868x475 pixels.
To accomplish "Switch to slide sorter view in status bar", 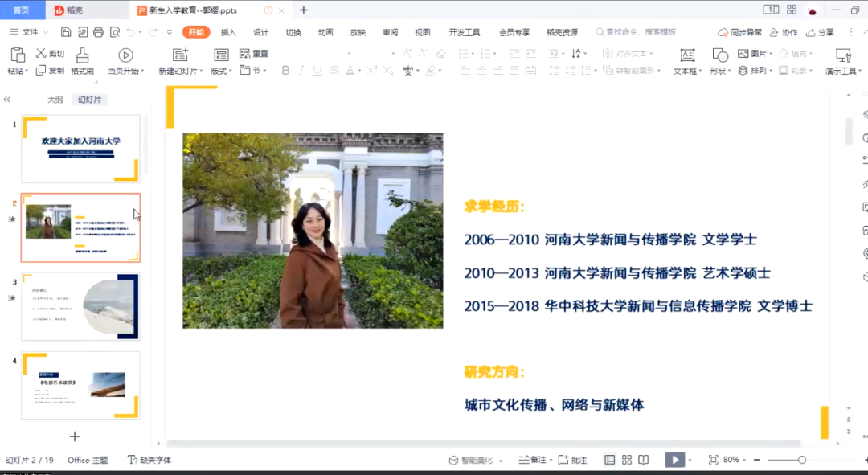I will 626,460.
